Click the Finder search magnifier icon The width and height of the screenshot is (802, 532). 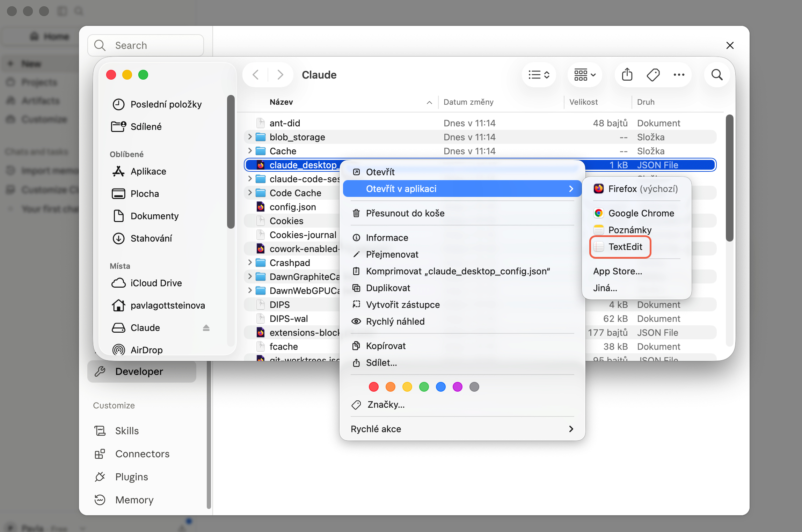(x=717, y=75)
